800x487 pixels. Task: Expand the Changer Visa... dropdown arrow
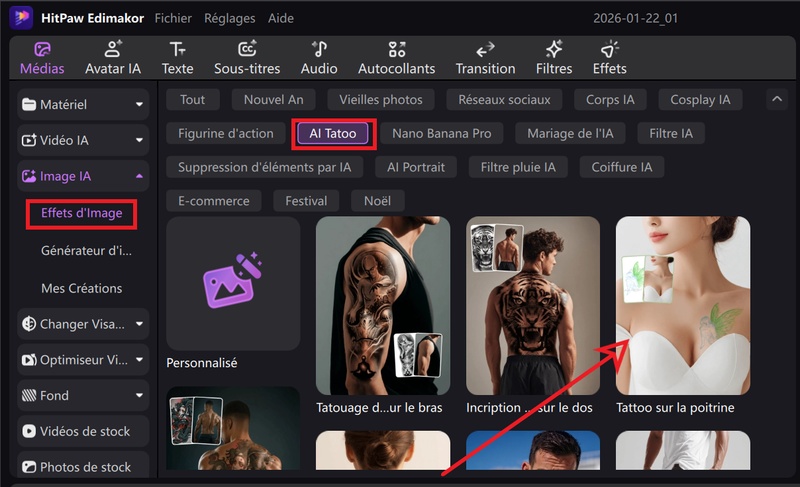139,324
